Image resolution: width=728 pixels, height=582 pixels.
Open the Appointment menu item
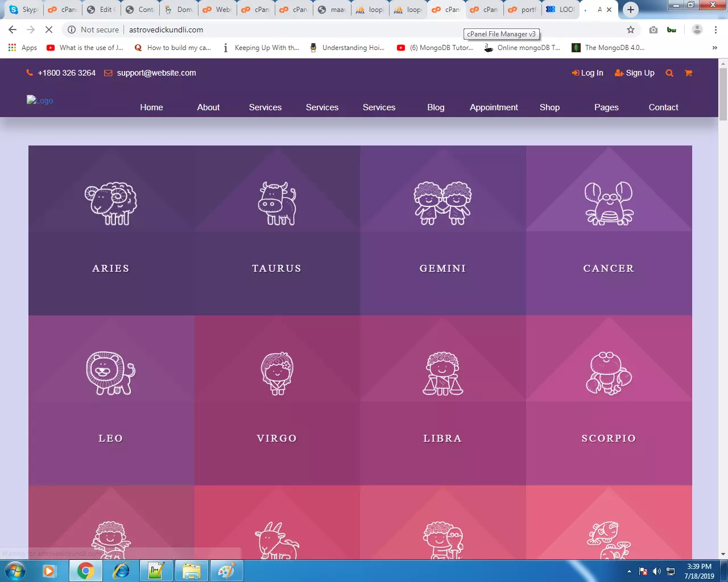click(494, 107)
